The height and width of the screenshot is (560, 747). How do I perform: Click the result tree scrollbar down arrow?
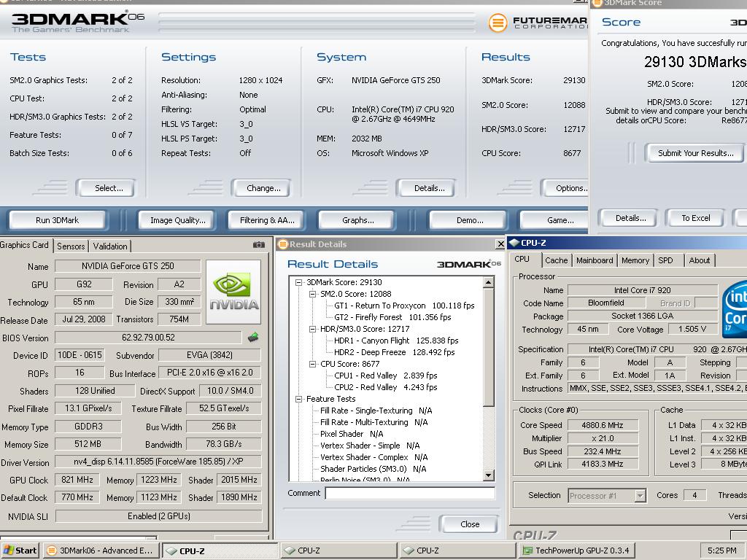(488, 475)
